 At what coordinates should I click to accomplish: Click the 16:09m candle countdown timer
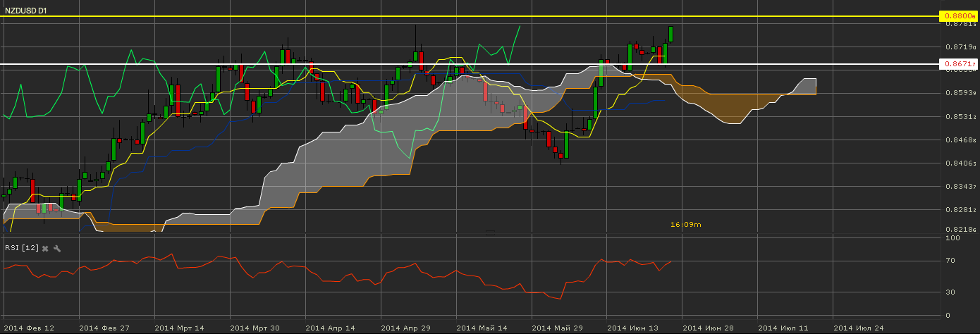685,224
